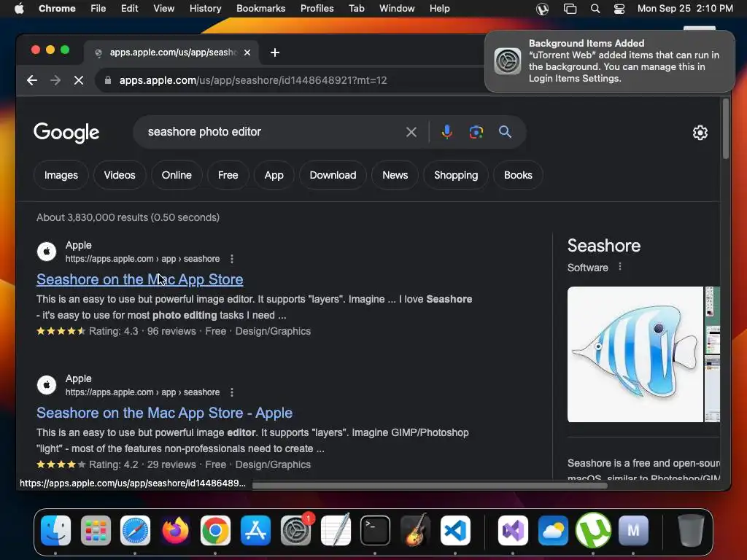This screenshot has width=747, height=560.
Task: Click the lock icon in address bar
Action: tap(108, 80)
